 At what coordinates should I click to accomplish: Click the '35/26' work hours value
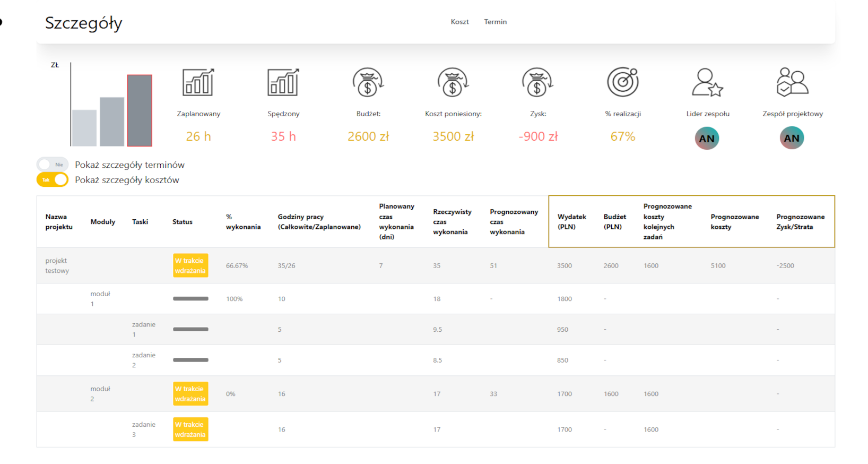287,265
